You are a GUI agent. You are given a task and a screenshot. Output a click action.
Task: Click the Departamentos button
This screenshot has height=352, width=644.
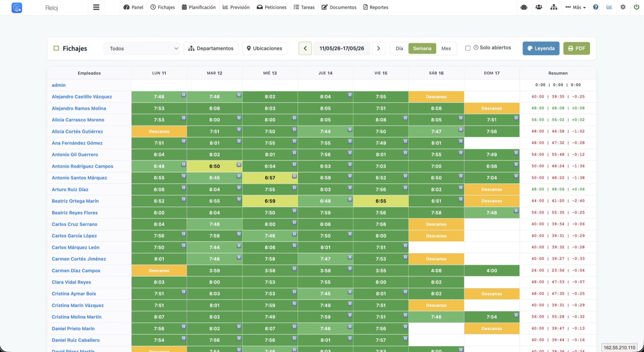pyautogui.click(x=211, y=48)
